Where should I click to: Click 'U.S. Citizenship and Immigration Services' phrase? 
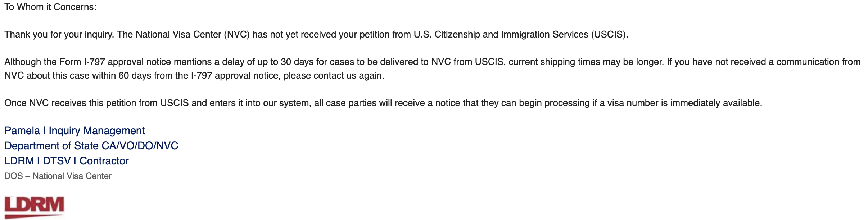coord(501,34)
